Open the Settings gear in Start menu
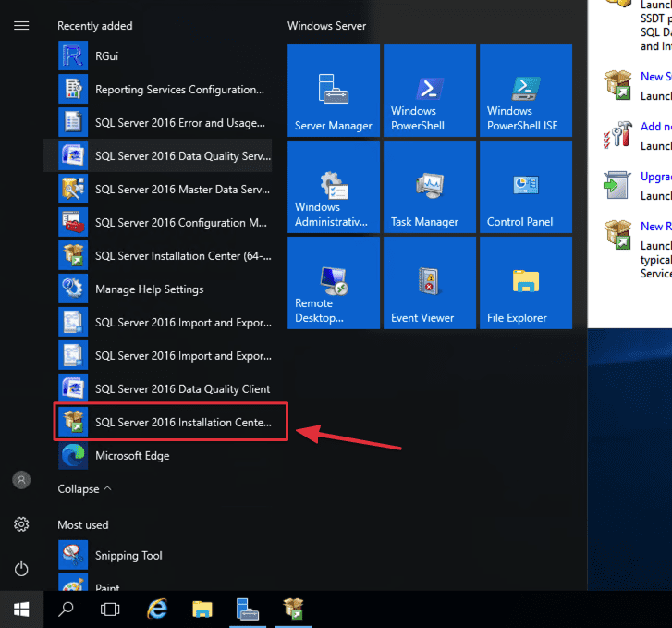 21,524
